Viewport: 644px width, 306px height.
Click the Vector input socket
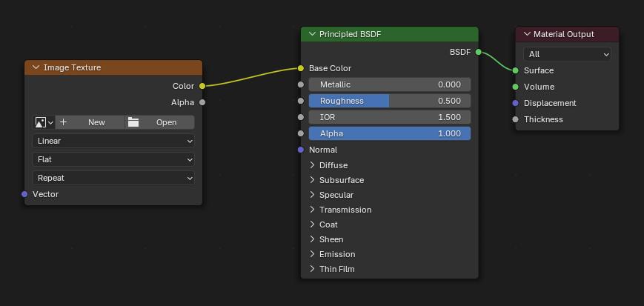point(24,194)
